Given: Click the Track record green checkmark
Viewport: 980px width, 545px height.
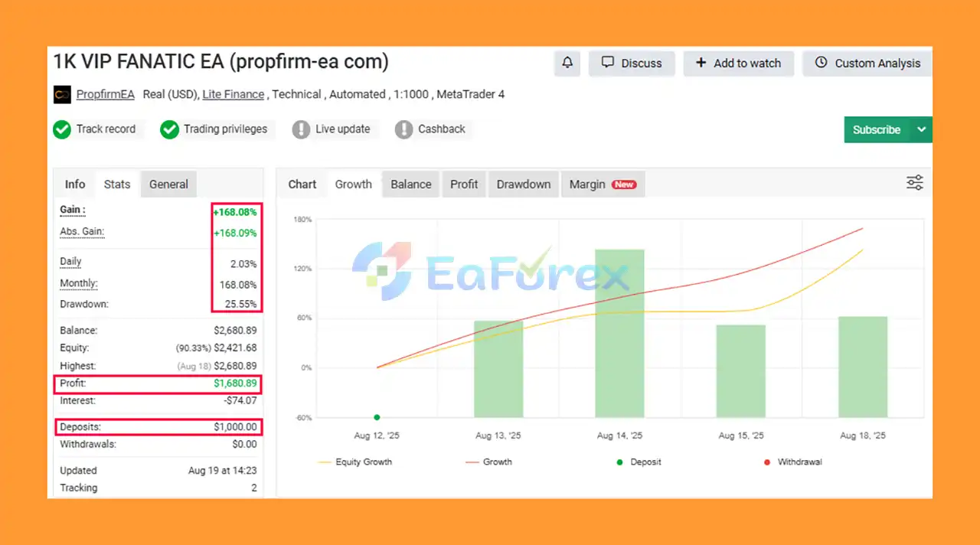Looking at the screenshot, I should tap(62, 129).
